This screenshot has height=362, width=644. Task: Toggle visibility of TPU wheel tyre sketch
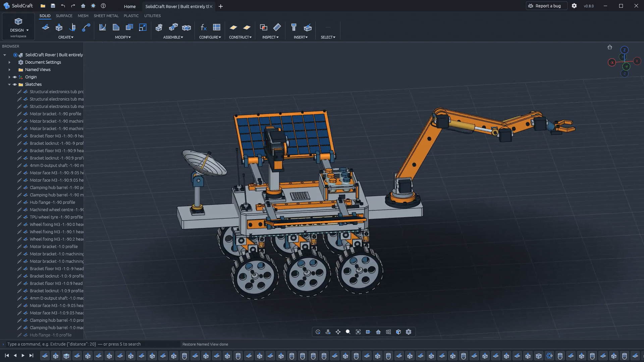click(19, 217)
